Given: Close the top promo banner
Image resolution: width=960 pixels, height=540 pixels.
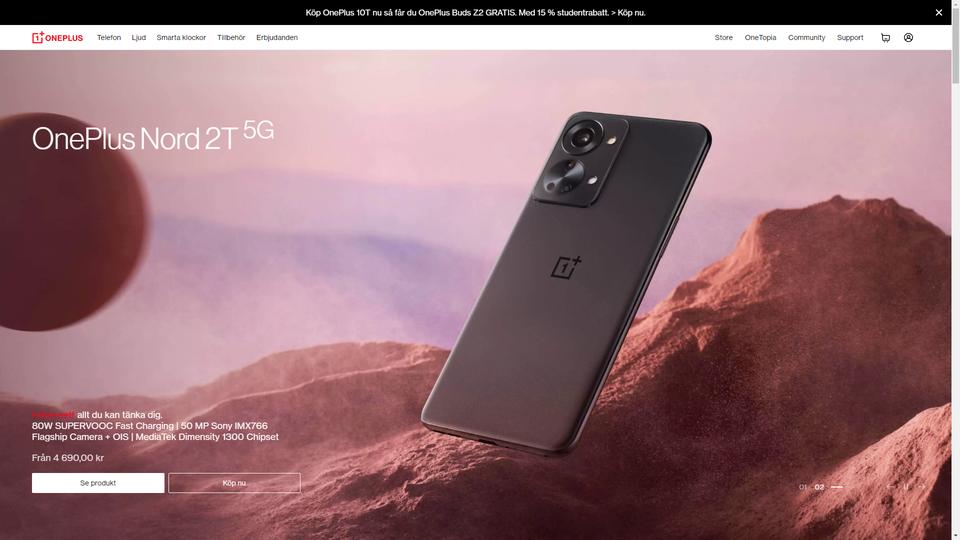Looking at the screenshot, I should (x=939, y=12).
